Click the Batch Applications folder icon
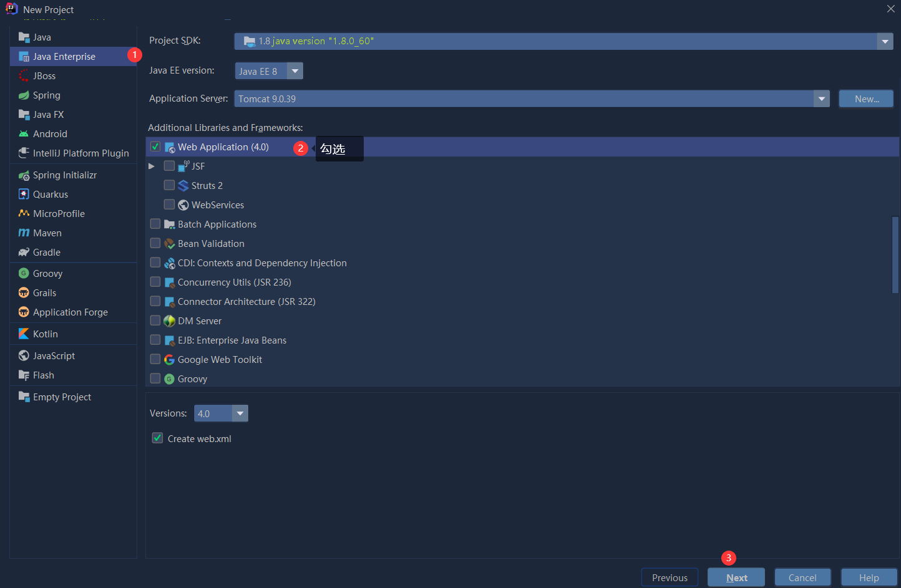Viewport: 901px width, 588px height. point(169,224)
